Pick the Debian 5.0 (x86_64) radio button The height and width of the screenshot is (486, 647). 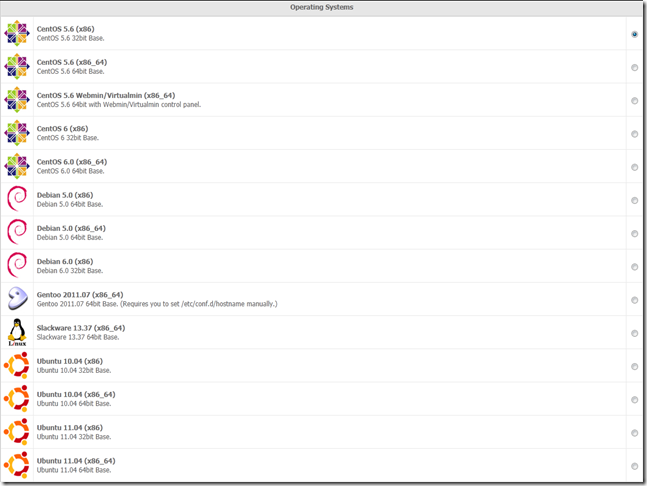(x=635, y=234)
